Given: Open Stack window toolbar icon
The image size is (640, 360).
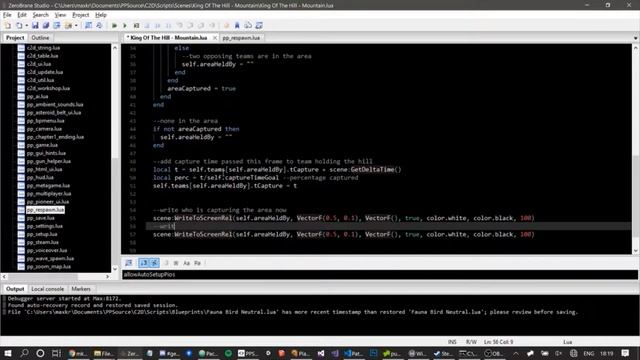Looking at the screenshot, I should 248,26.
